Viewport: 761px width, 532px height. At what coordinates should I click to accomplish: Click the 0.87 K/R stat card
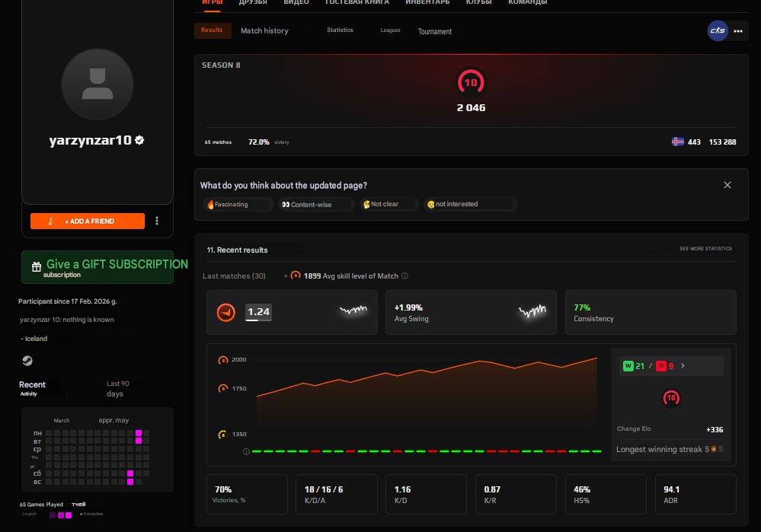516,494
